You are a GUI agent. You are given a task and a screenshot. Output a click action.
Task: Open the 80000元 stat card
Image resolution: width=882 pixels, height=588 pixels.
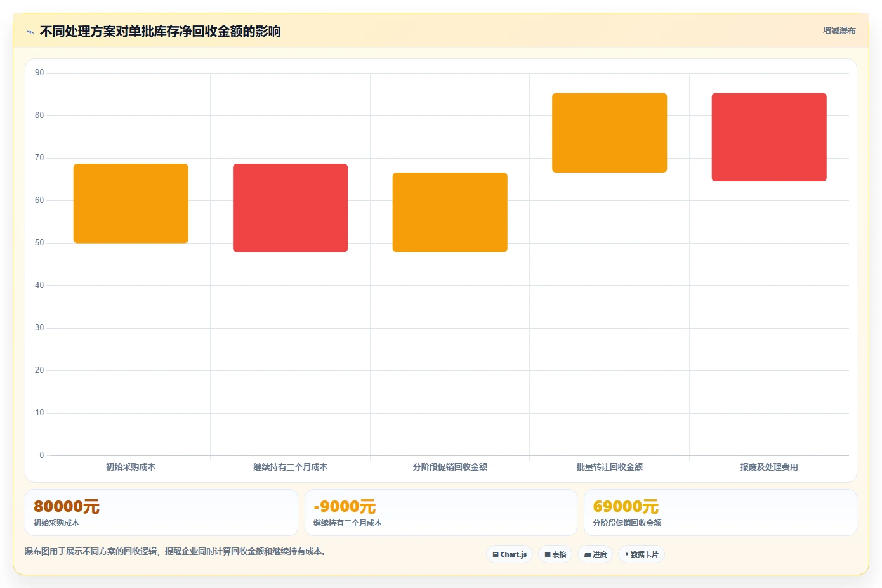161,513
